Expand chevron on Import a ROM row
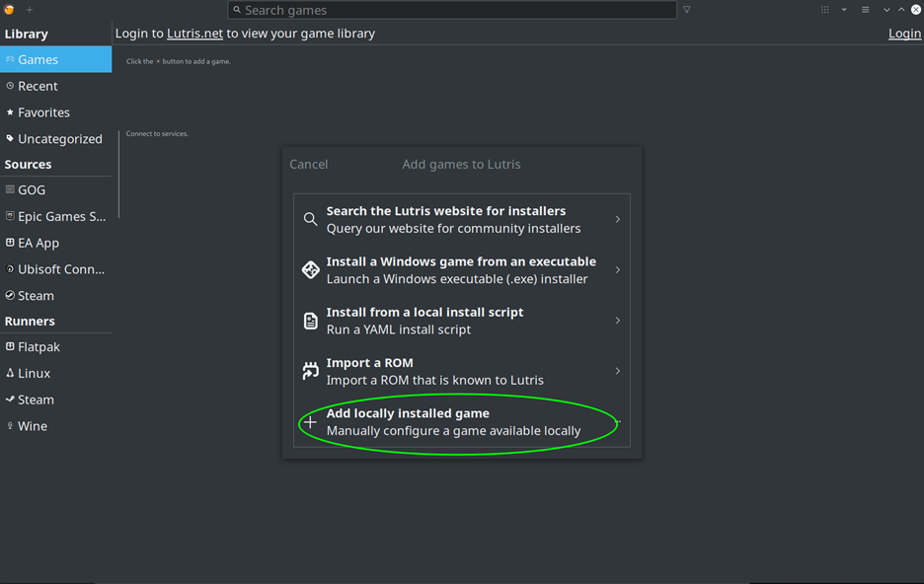924x584 pixels. pyautogui.click(x=618, y=371)
